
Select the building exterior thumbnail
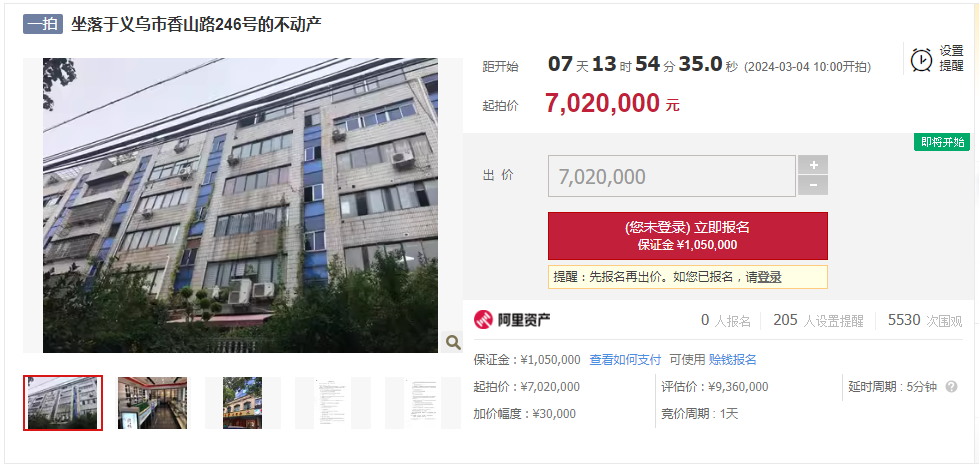[63, 402]
